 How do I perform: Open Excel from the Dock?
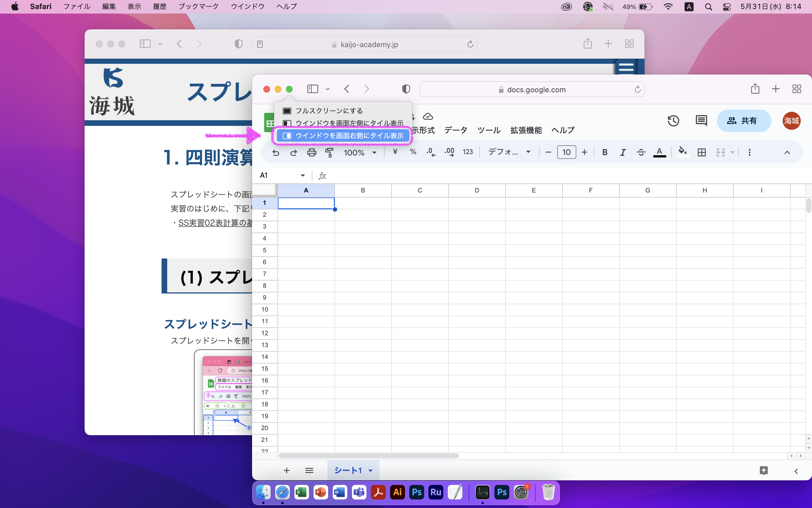click(301, 492)
